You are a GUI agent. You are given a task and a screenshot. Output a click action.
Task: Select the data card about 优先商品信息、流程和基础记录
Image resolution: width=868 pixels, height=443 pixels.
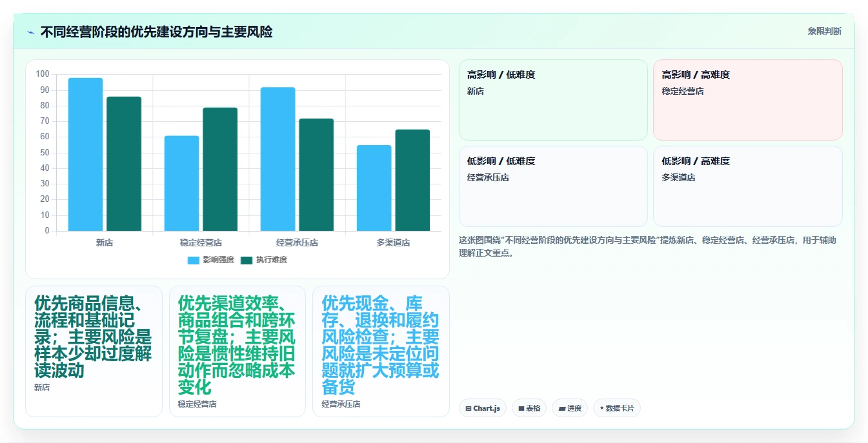pyautogui.click(x=94, y=351)
